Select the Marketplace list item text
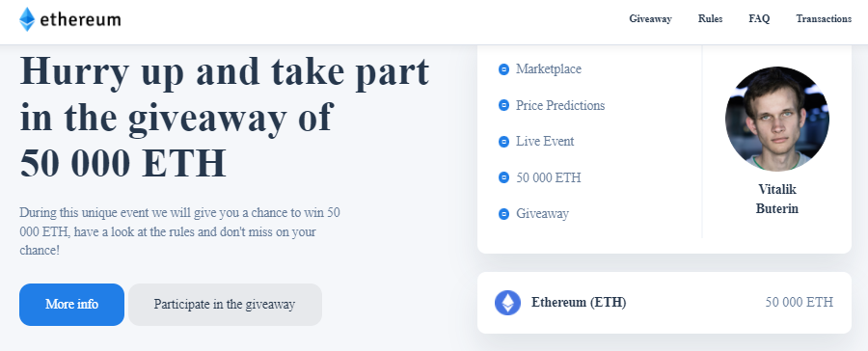868x351 pixels. [x=549, y=69]
